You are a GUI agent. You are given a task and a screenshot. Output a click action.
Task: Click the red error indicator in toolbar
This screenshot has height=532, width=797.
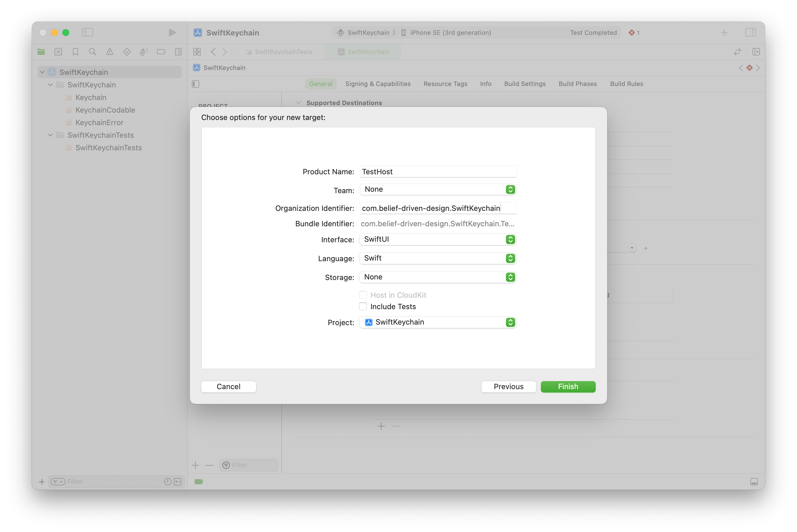tap(634, 33)
